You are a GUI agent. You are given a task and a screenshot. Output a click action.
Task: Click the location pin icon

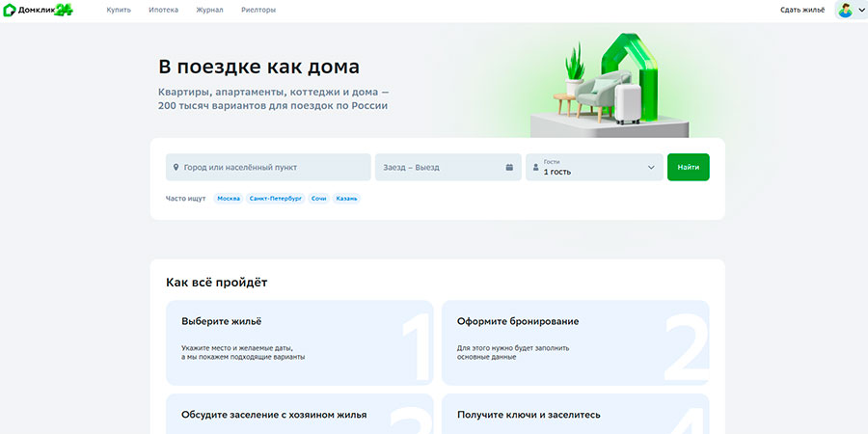[x=176, y=167]
